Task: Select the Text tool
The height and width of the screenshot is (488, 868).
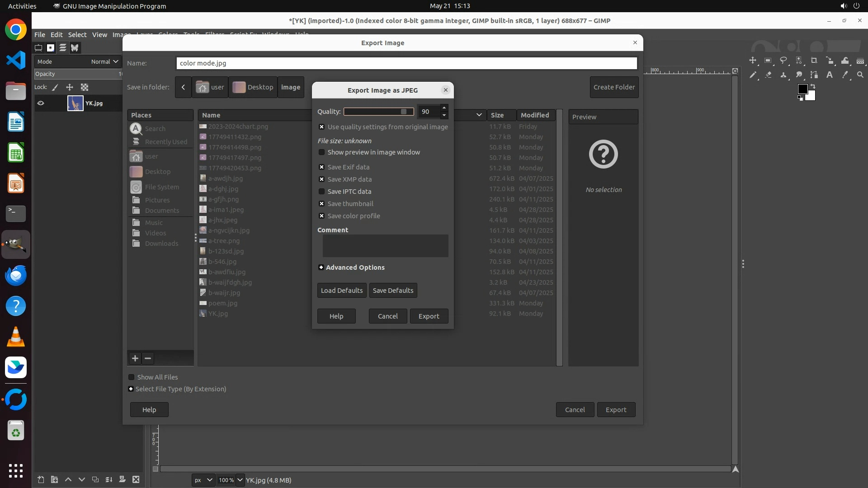Action: pos(830,75)
